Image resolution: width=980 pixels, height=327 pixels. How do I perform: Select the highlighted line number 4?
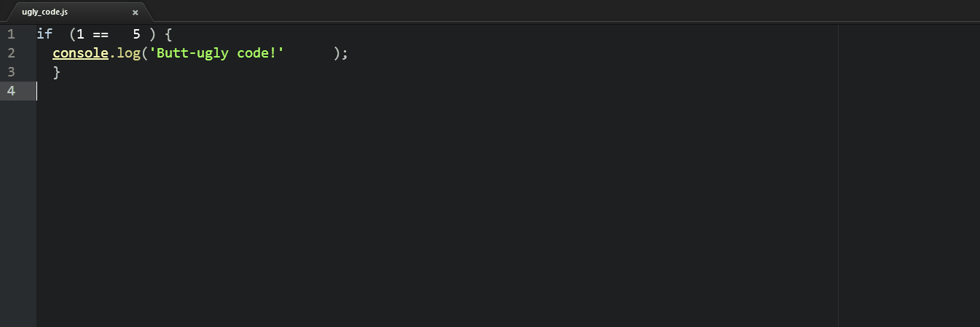point(11,91)
